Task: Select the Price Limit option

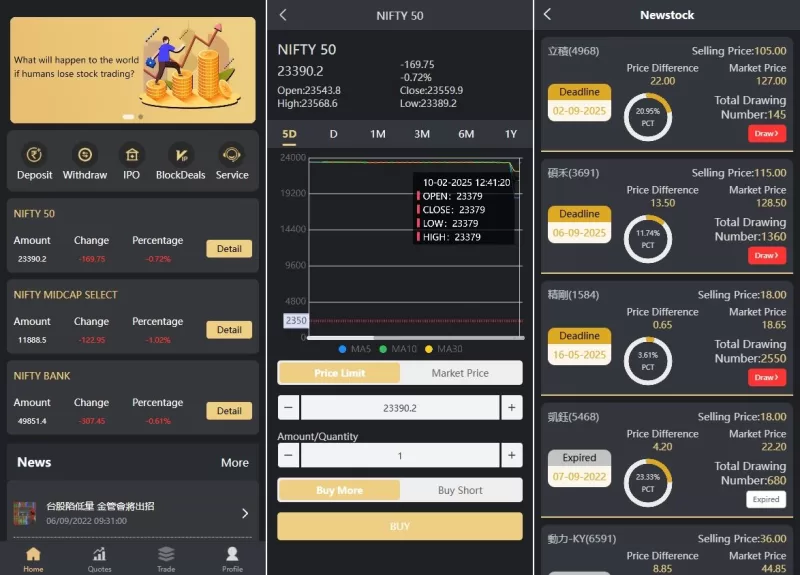Action: (x=339, y=373)
